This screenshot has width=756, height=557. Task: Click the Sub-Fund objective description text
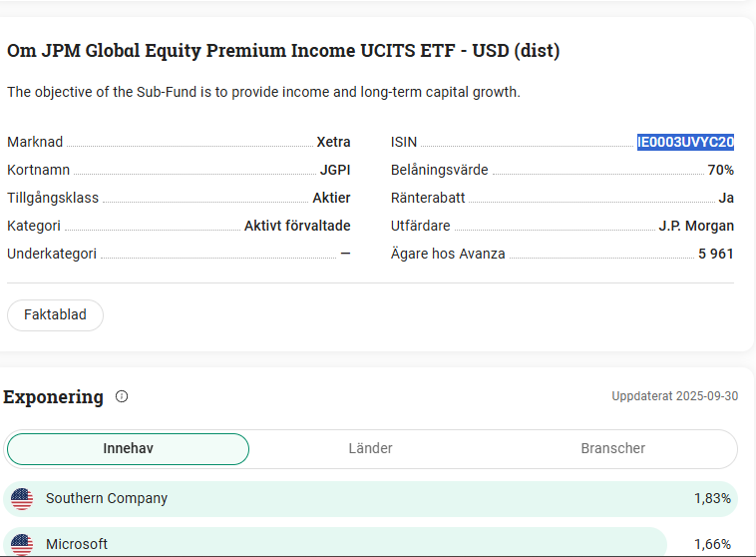tap(263, 92)
